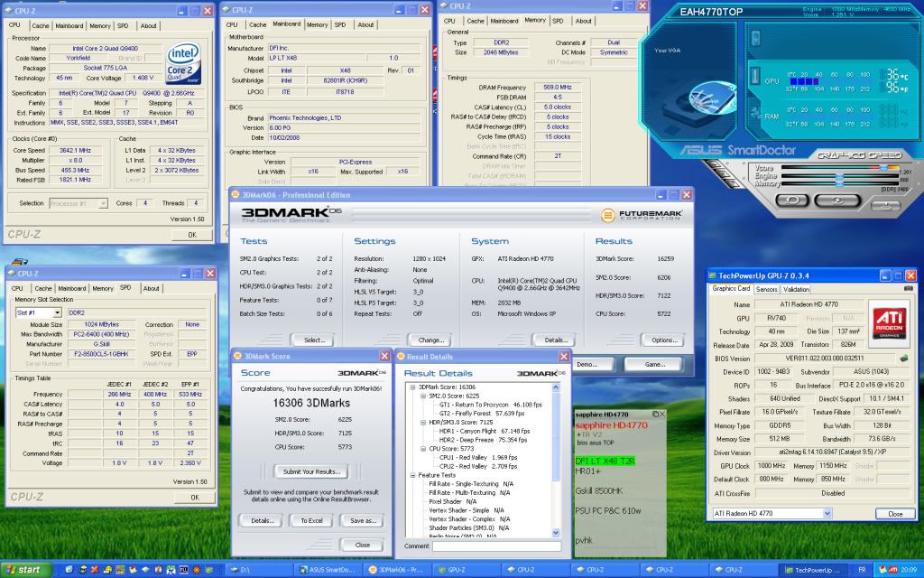The width and height of the screenshot is (924, 578).
Task: Click the To Excel button
Action: tap(311, 520)
